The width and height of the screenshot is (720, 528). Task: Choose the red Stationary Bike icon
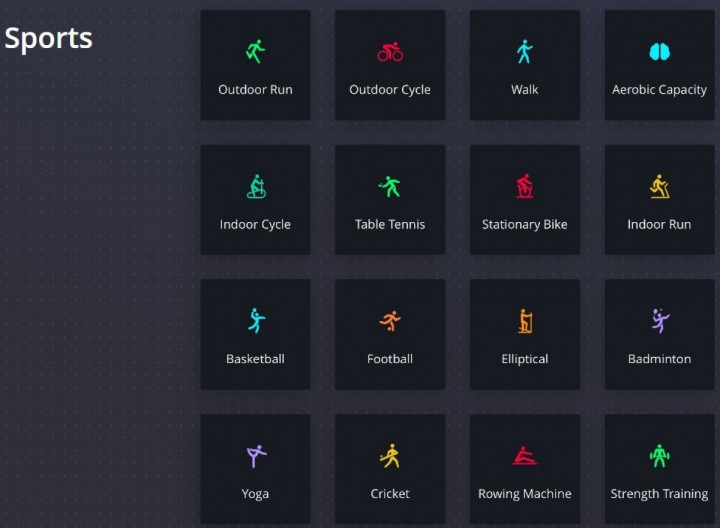coord(524,186)
